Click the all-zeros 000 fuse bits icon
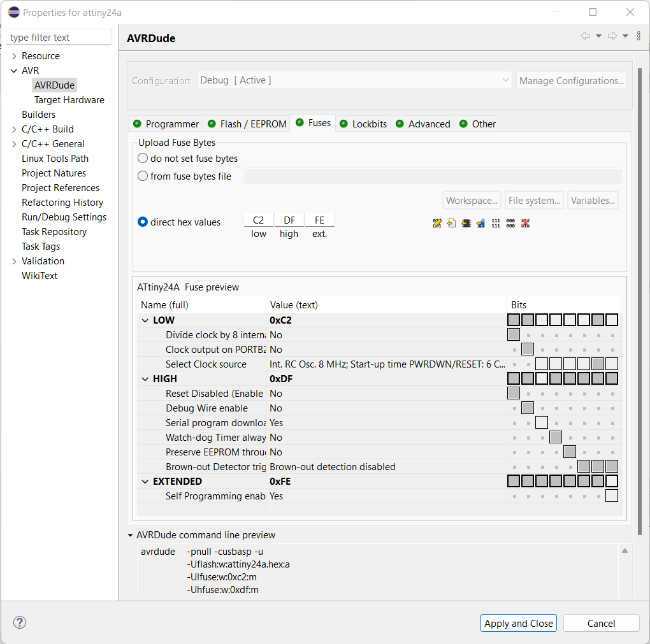This screenshot has width=650, height=644. [510, 223]
